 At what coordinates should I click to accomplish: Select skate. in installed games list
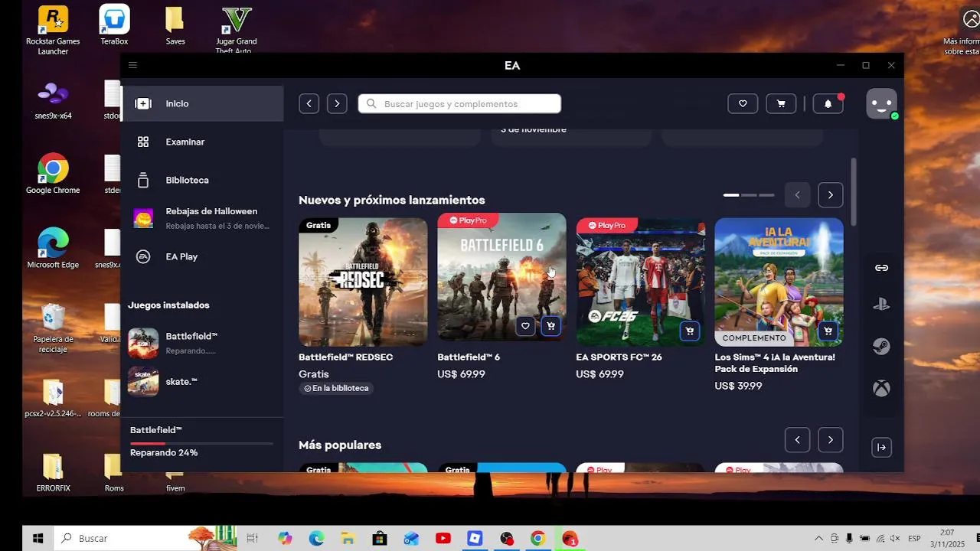(203, 381)
